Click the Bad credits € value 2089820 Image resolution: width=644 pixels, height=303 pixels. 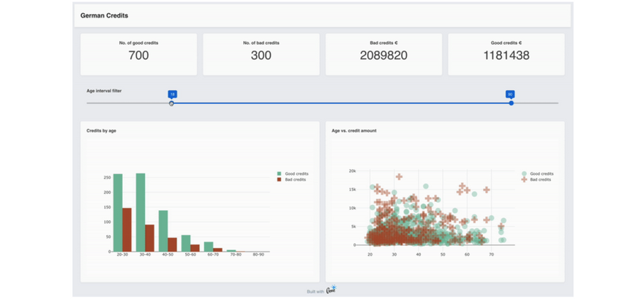point(383,56)
